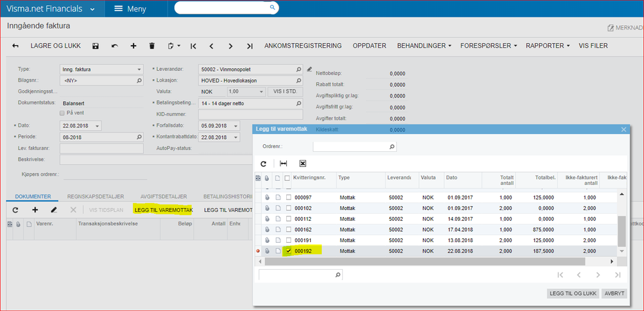644x311 pixels.
Task: Add row in Dokumenter grid
Action: [35, 210]
